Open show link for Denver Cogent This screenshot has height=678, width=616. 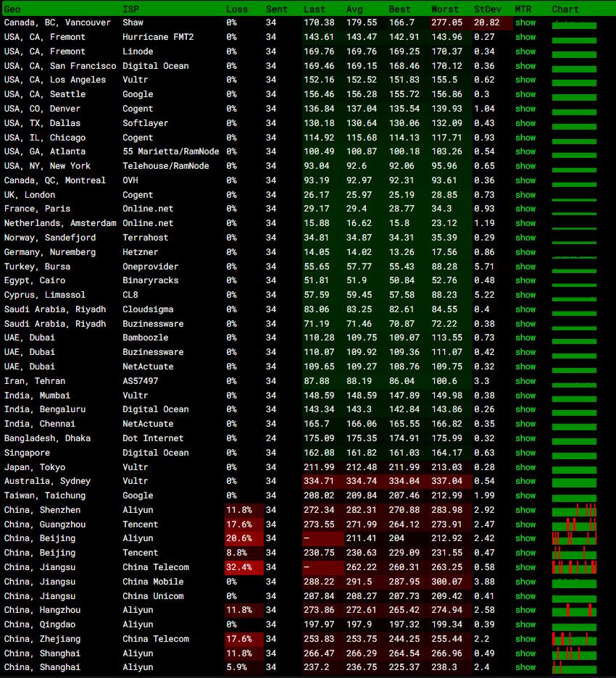pos(525,109)
